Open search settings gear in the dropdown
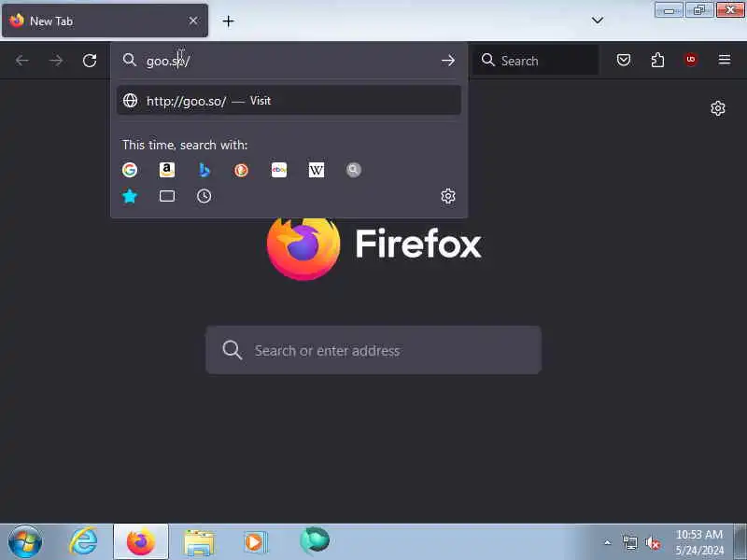747x560 pixels. coord(448,196)
